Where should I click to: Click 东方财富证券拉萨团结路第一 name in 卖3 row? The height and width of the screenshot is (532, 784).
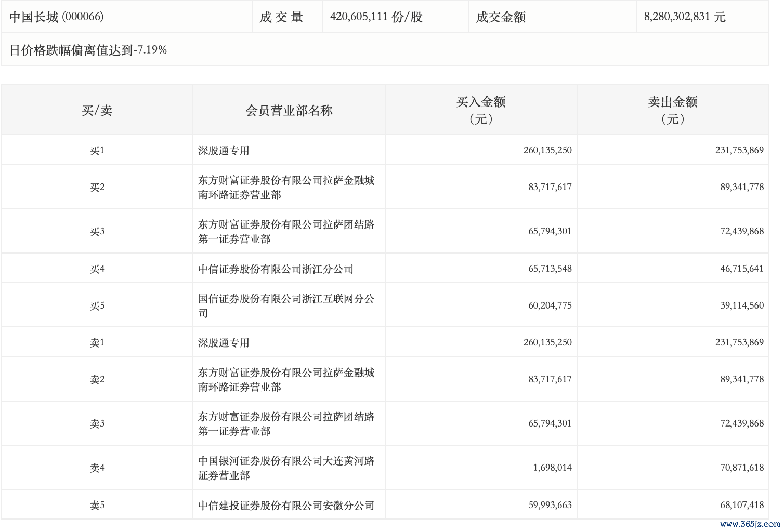(x=286, y=424)
